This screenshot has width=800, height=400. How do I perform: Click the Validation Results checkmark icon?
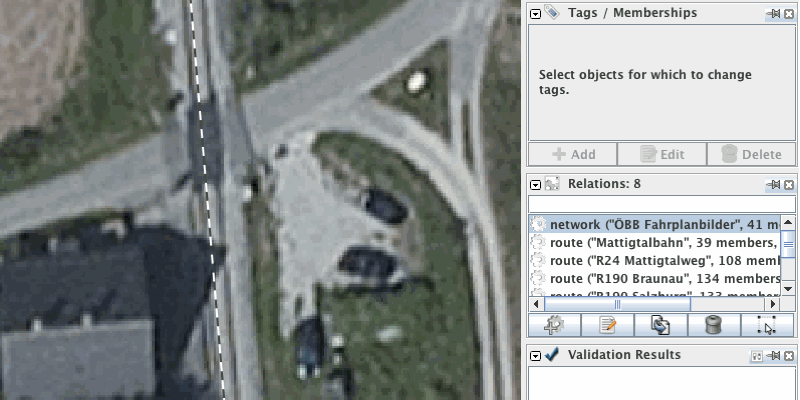coord(552,355)
